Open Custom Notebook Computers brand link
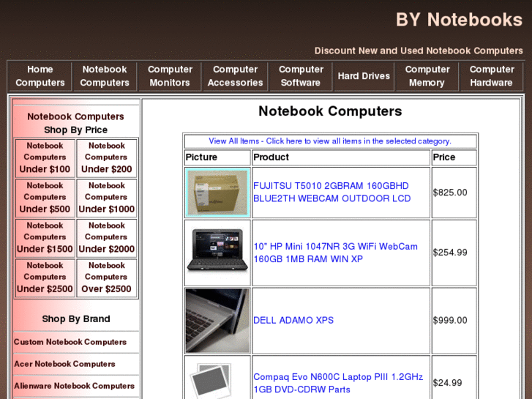The width and height of the screenshot is (532, 399). pyautogui.click(x=70, y=342)
